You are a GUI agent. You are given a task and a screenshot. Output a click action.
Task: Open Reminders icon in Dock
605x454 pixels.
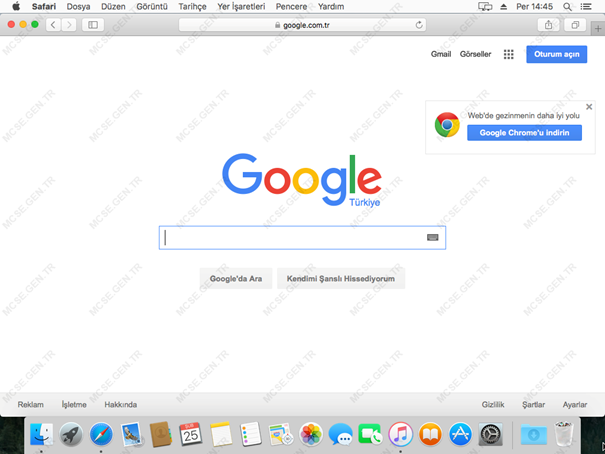click(x=250, y=434)
